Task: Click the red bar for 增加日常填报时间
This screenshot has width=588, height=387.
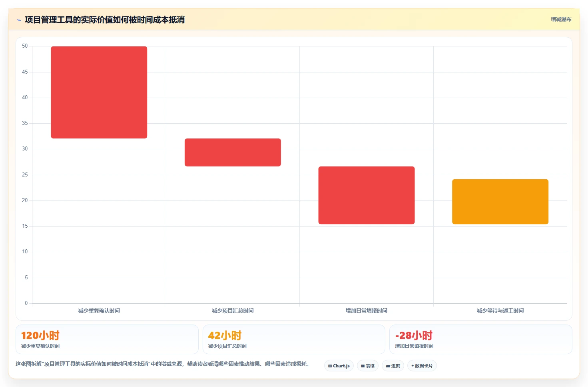Action: [x=367, y=195]
